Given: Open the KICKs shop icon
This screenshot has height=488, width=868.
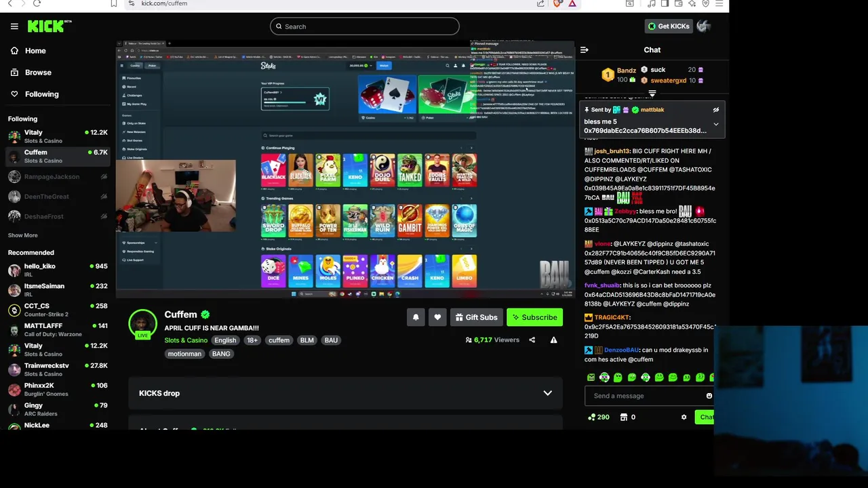Looking at the screenshot, I should 624,418.
